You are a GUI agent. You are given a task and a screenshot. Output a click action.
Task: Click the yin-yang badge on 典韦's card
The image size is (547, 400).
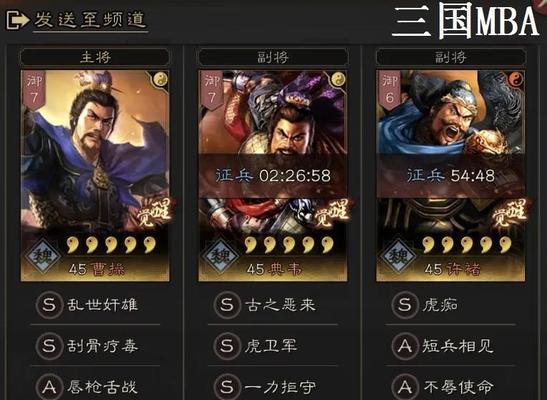tap(338, 80)
